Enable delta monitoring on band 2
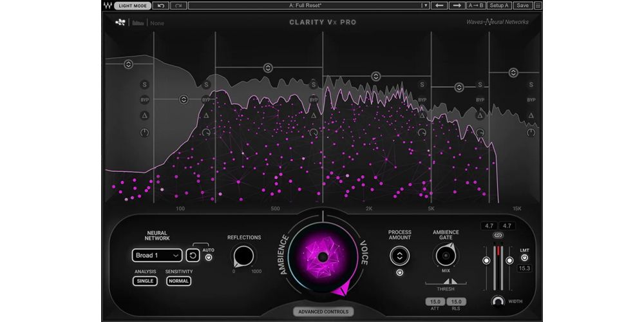This screenshot has width=644, height=322. coord(206,115)
